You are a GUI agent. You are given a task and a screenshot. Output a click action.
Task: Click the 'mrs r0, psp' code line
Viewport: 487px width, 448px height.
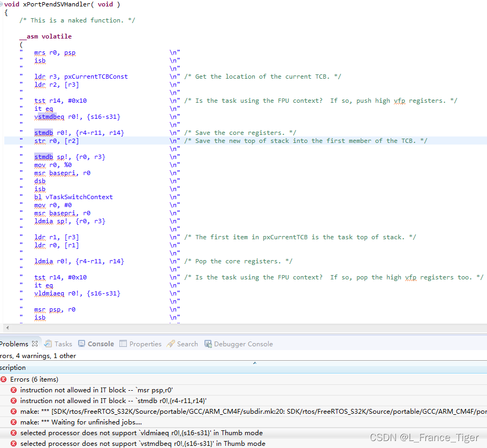point(55,52)
